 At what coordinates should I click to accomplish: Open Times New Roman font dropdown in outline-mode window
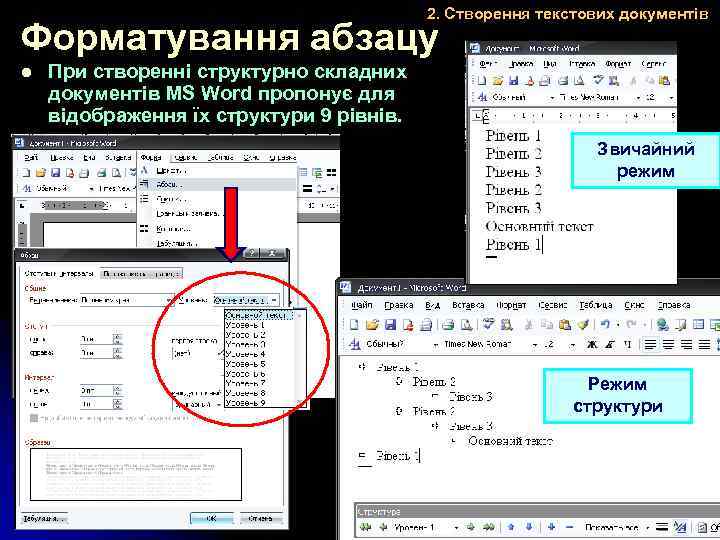click(534, 344)
